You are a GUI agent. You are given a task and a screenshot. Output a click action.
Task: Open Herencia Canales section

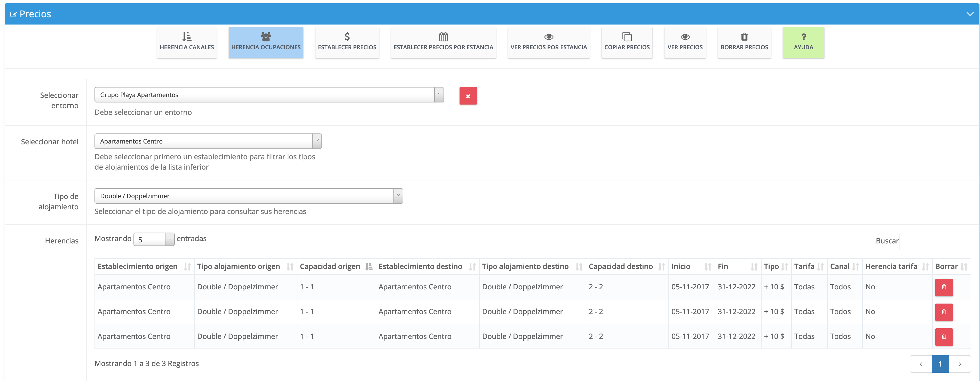(x=186, y=42)
